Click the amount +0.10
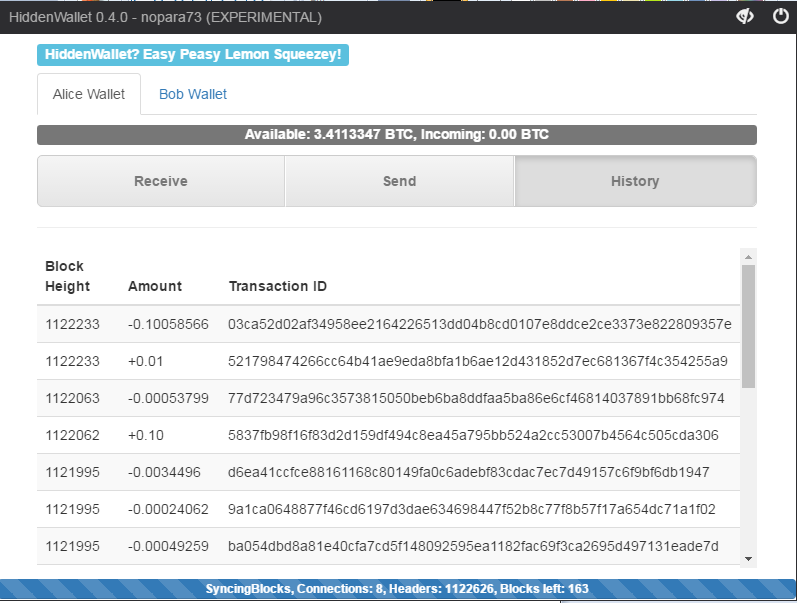The image size is (797, 603). 145,435
